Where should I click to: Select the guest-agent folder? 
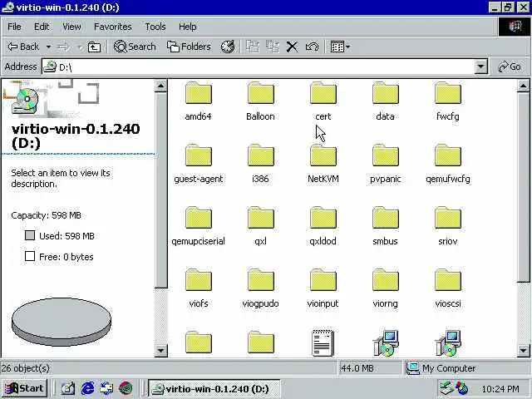coord(199,155)
